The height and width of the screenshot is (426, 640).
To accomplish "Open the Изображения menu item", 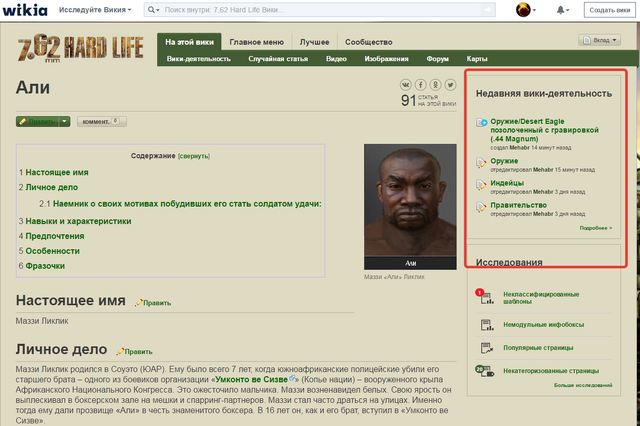I will click(x=386, y=59).
